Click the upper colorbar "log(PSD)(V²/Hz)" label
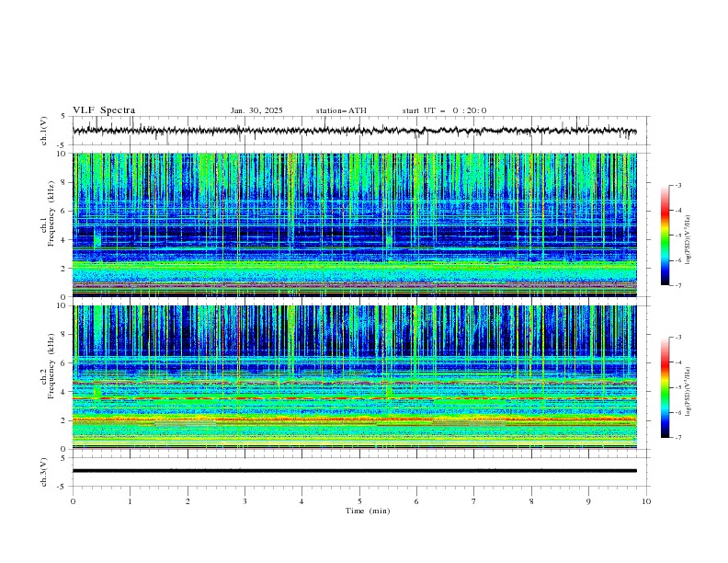Viewport: 728px width, 563px height. (688, 240)
